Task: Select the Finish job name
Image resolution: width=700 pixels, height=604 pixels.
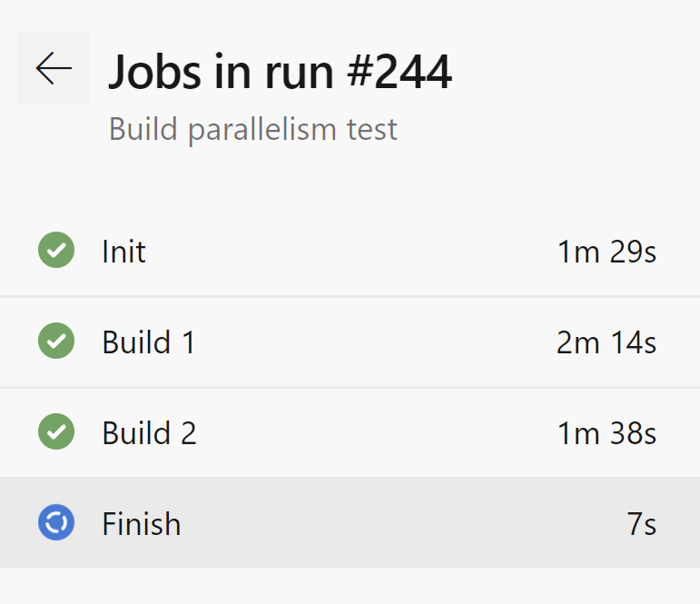Action: [141, 523]
